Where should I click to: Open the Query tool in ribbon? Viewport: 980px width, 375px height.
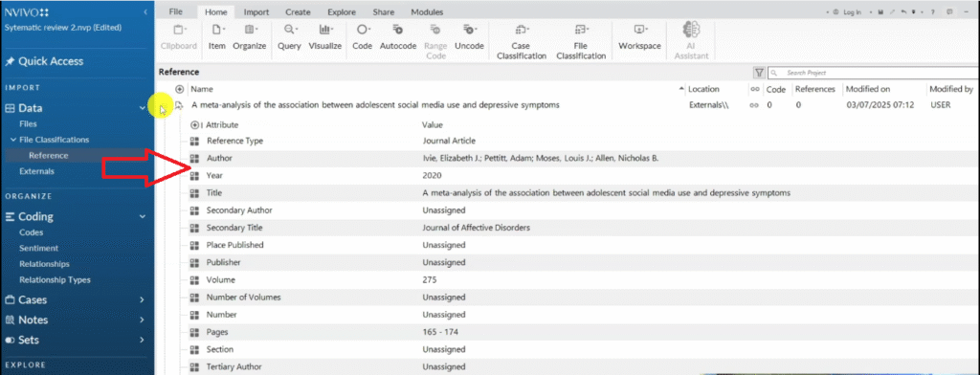289,37
